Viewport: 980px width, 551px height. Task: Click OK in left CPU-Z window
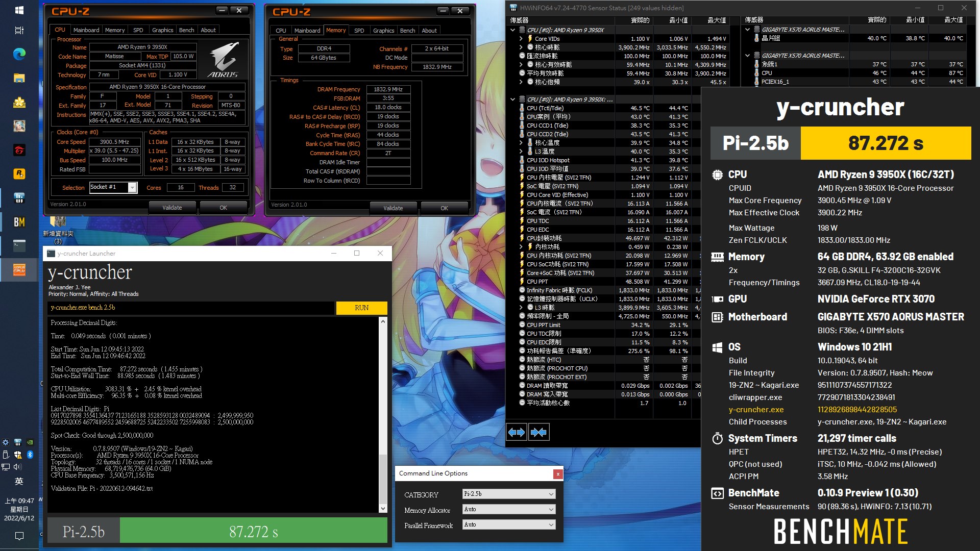tap(223, 208)
